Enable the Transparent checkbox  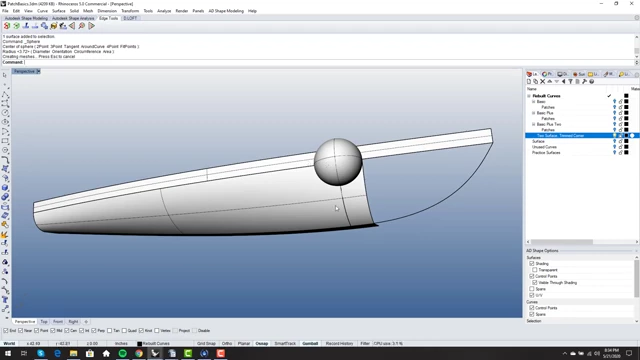point(535,270)
